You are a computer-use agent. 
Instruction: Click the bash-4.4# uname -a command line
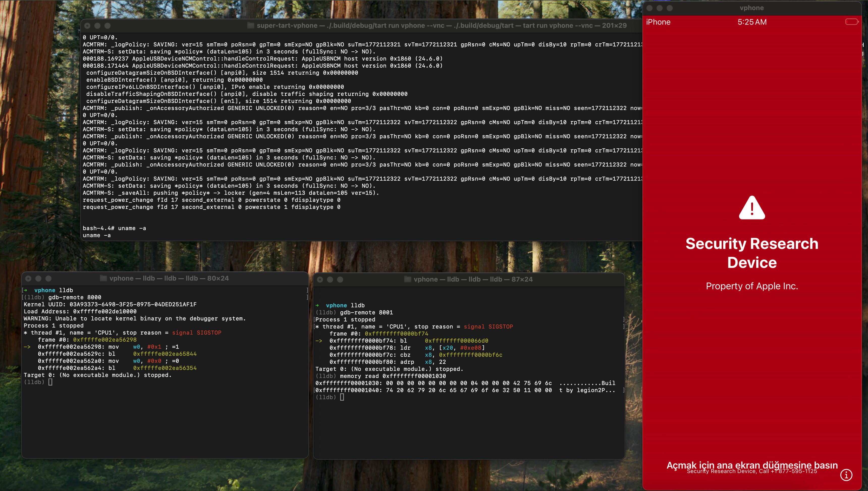[114, 228]
